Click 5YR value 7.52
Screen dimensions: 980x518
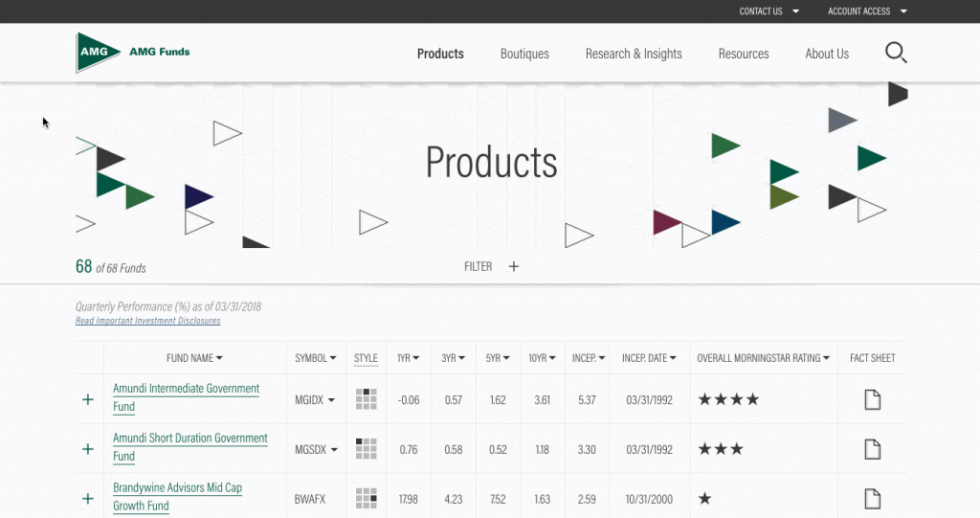[x=498, y=499]
